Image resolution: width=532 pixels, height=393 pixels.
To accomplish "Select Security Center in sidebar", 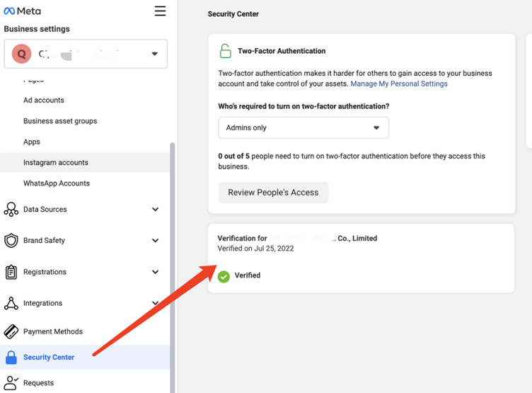I will point(85,358).
